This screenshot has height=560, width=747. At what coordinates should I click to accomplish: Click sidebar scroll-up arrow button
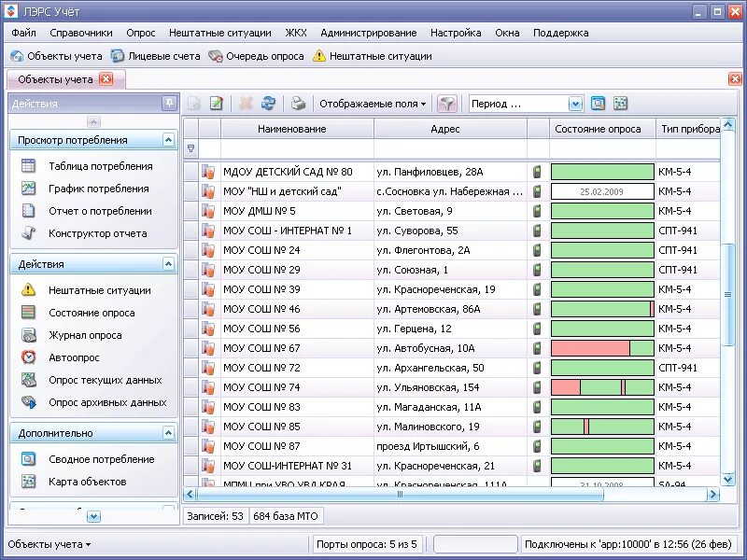tap(94, 122)
